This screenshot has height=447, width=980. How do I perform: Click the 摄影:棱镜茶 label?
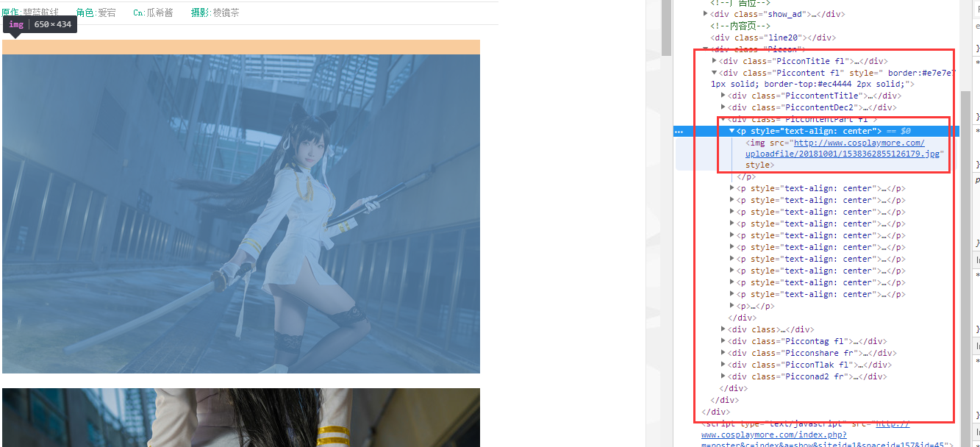(x=215, y=12)
